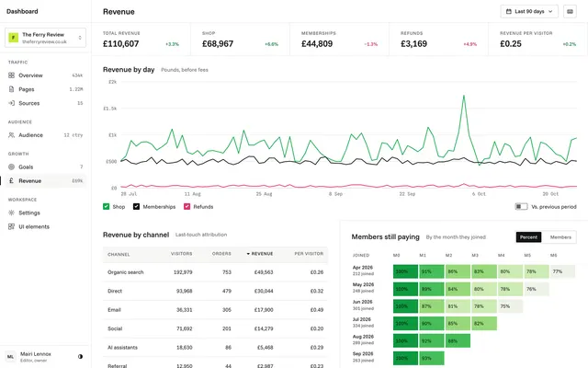Click 93,968 visitors value
Viewport: 588px width, 368px height.
[x=184, y=291]
